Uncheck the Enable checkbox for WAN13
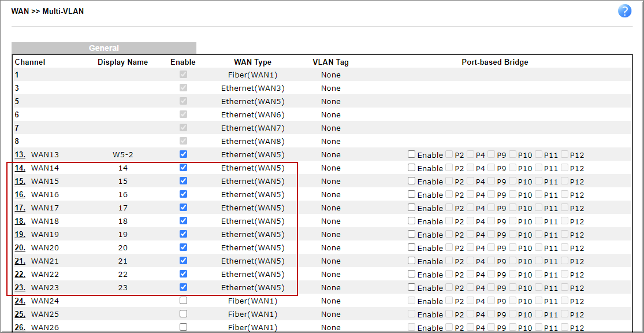The height and width of the screenshot is (333, 644). tap(183, 154)
